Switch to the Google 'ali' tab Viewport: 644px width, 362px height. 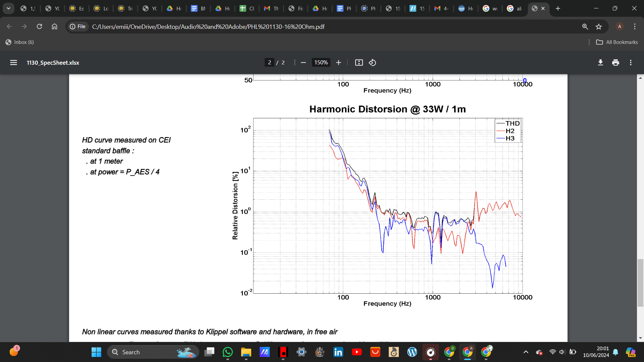(515, 8)
